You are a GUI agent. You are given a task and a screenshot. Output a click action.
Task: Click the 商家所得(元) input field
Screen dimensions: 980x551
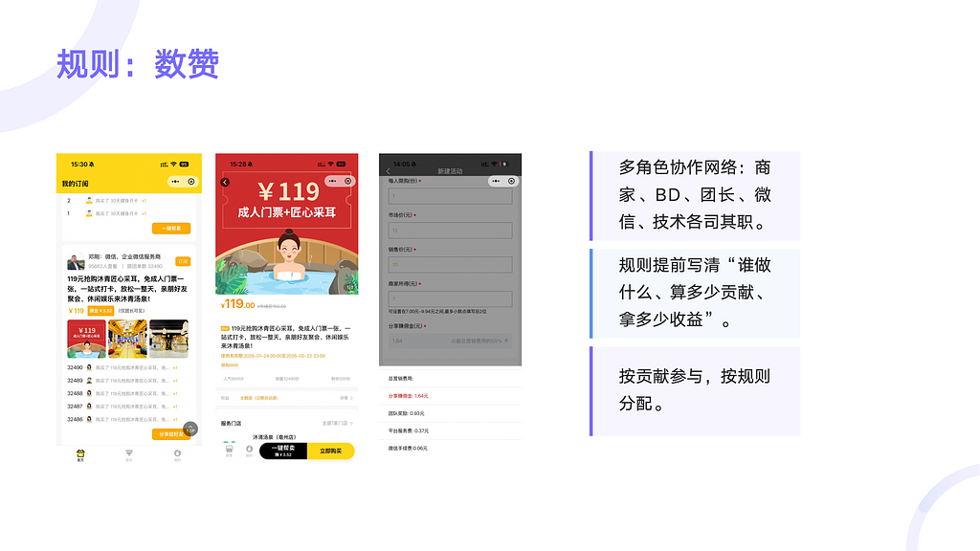pos(450,299)
